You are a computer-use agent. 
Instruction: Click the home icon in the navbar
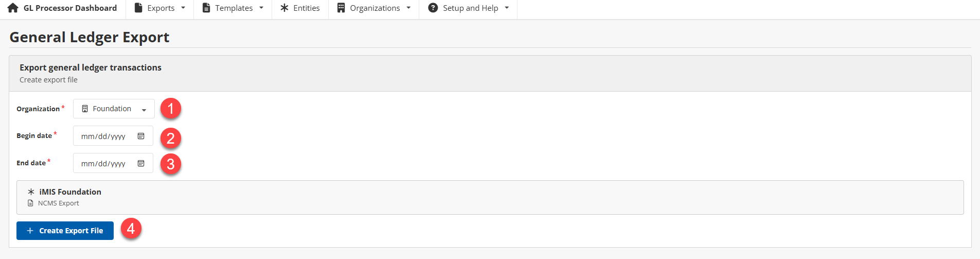click(13, 8)
